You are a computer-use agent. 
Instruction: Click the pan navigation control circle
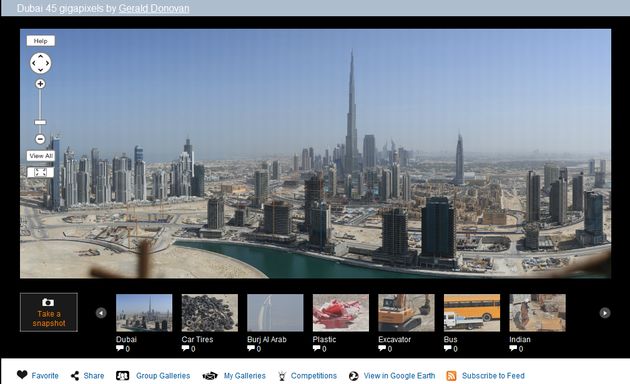pos(41,63)
